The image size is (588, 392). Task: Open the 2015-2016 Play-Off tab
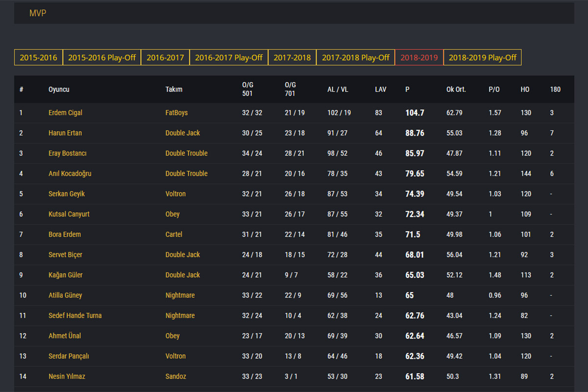[102, 57]
